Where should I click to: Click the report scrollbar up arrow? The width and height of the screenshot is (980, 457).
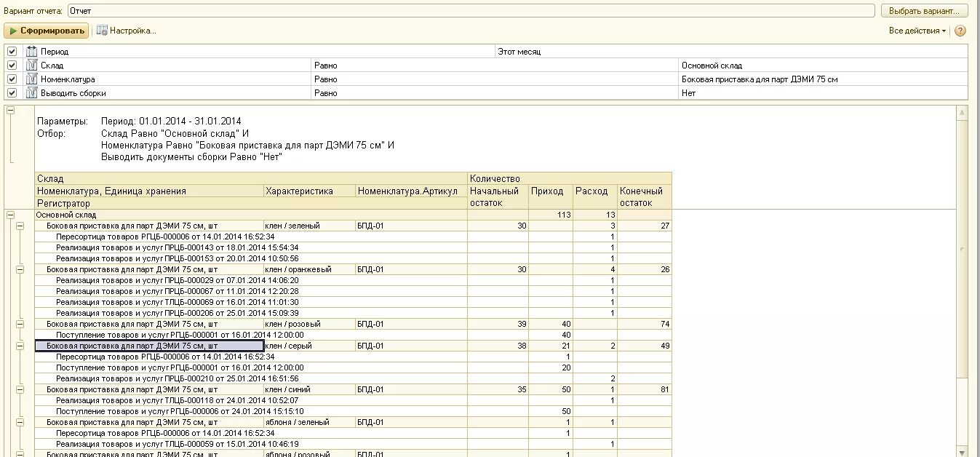coord(962,113)
